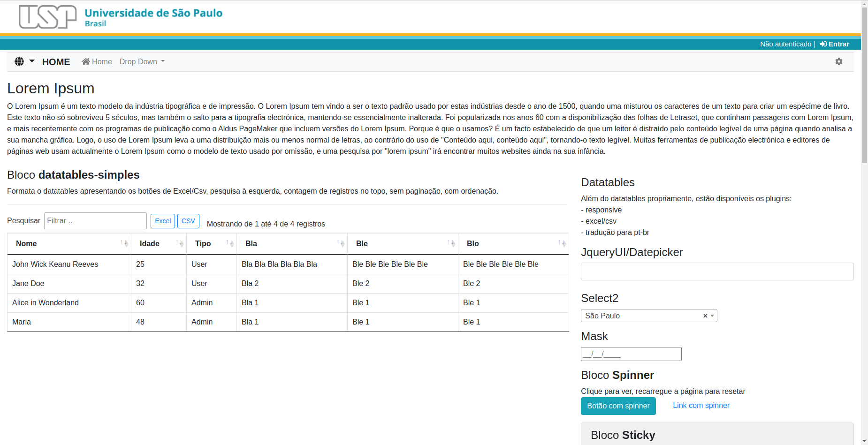Click the age value 25

140,264
